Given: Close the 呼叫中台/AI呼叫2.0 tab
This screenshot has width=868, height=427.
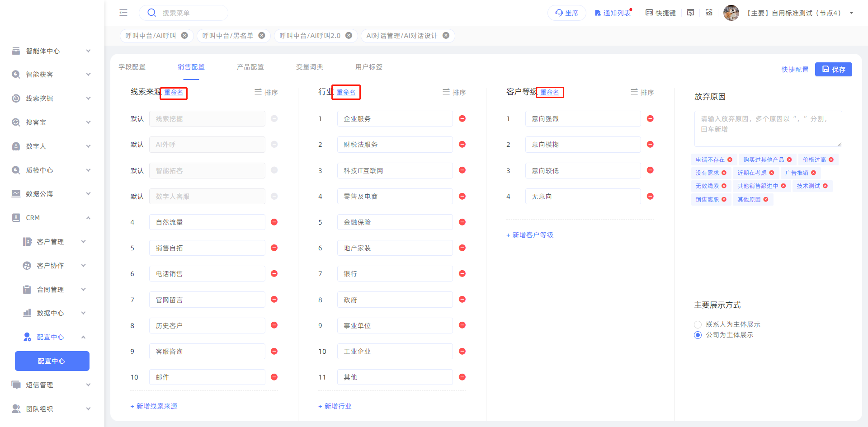Looking at the screenshot, I should (349, 36).
